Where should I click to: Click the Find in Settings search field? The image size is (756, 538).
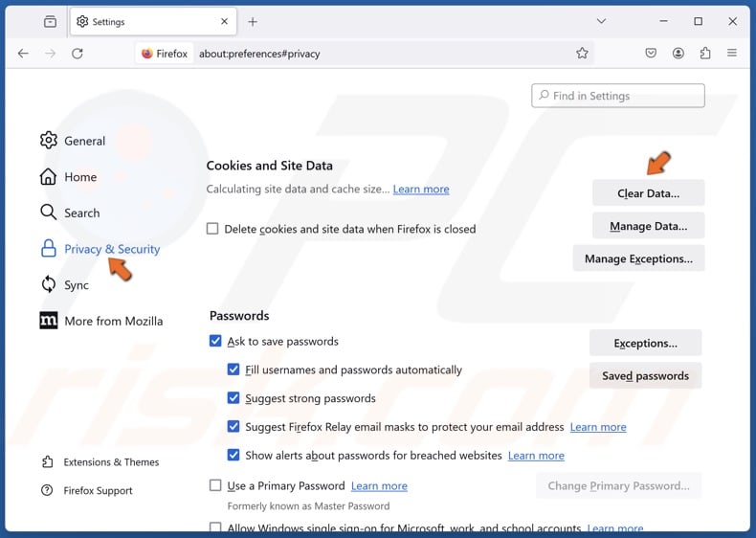618,96
